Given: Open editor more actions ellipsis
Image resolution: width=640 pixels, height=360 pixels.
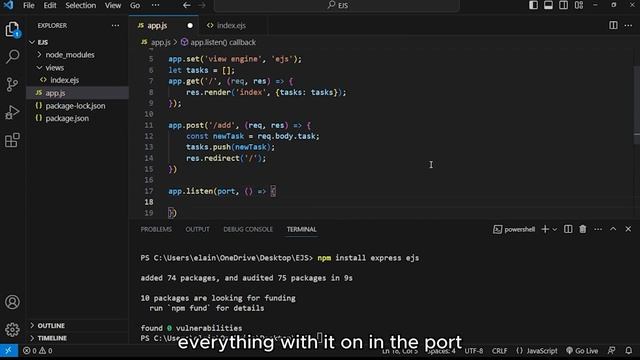Looking at the screenshot, I should click(x=628, y=25).
